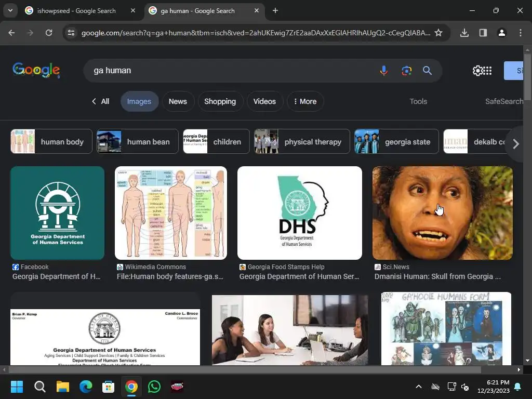This screenshot has width=532, height=399.
Task: Submit search with the magnifier icon
Action: coord(427,71)
